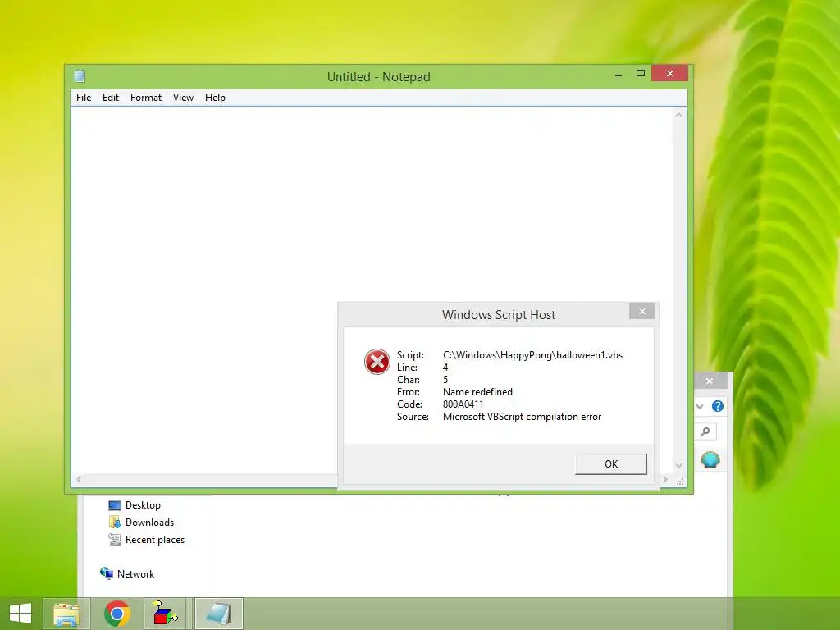This screenshot has height=630, width=840.
Task: Open File Explorer from the taskbar
Action: [66, 614]
